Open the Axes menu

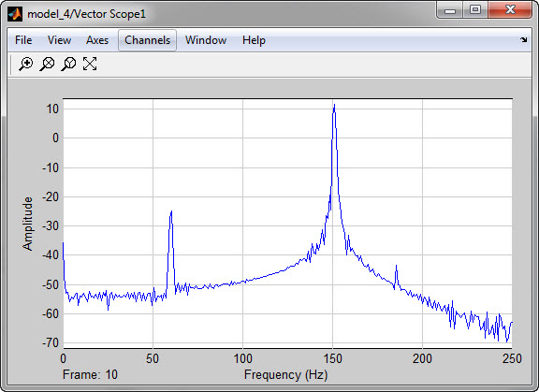point(97,40)
